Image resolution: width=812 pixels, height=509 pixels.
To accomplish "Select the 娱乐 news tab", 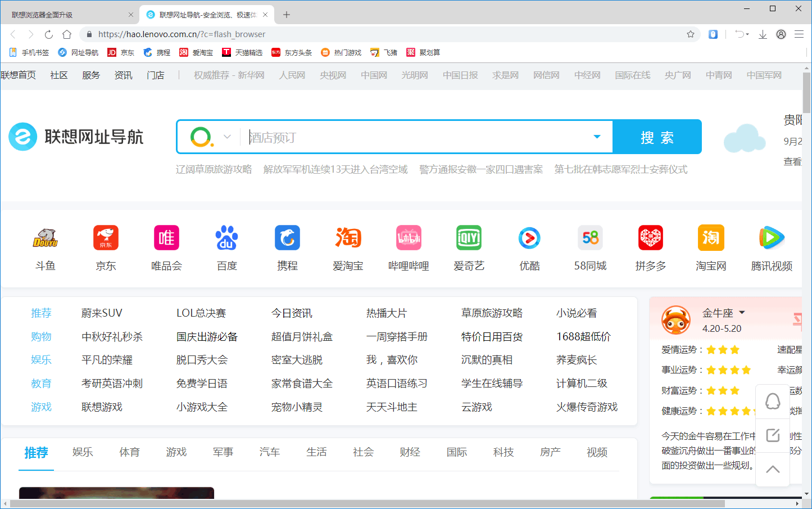I will pos(83,452).
